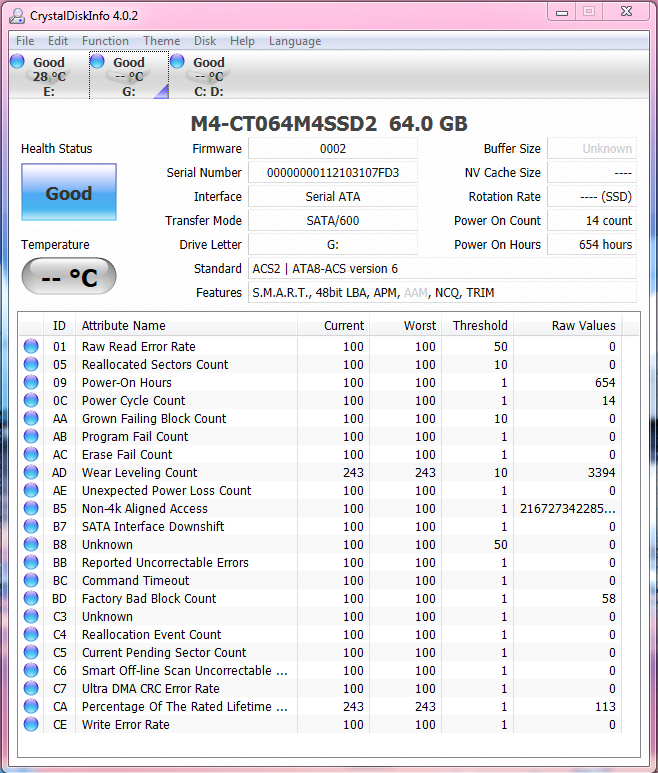The width and height of the screenshot is (658, 773).
Task: Click the Features field with TRIM
Action: (442, 293)
